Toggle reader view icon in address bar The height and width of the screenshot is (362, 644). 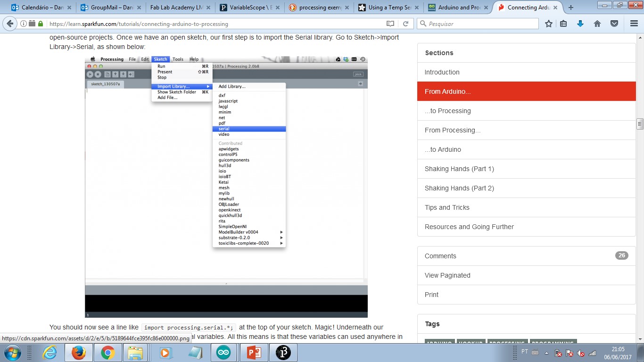tap(390, 24)
